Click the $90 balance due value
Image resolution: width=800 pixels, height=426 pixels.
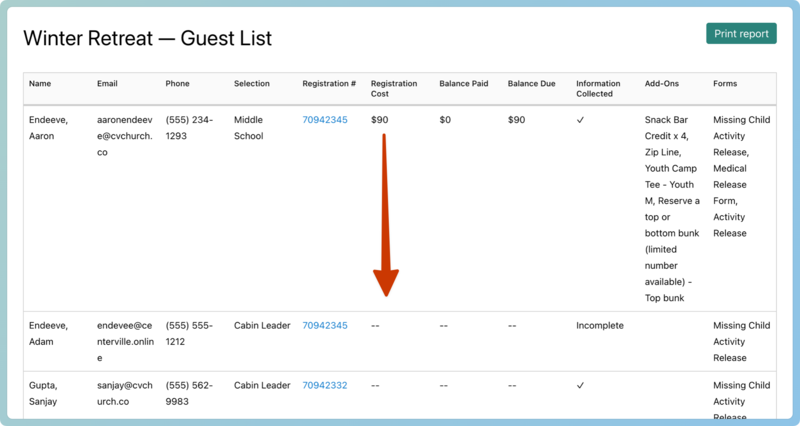[x=516, y=120]
